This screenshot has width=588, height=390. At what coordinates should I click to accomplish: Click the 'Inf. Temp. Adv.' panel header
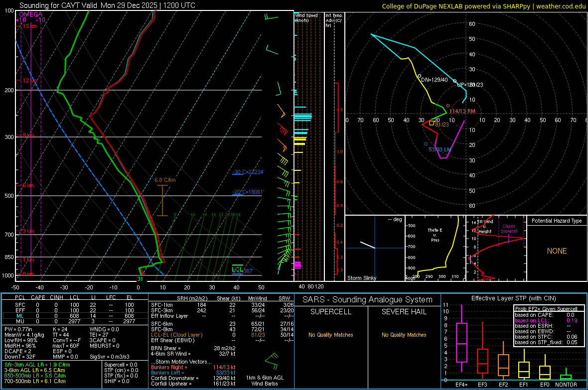click(334, 20)
